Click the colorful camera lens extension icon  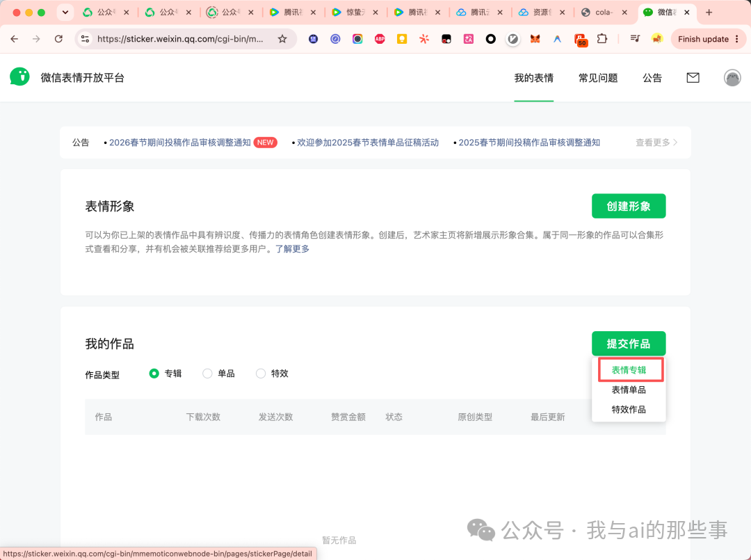357,39
